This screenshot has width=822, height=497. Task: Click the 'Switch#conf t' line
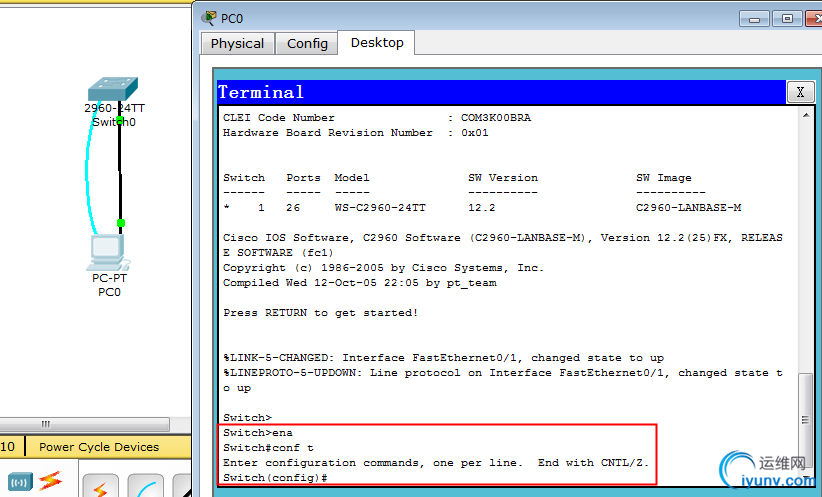[x=268, y=448]
